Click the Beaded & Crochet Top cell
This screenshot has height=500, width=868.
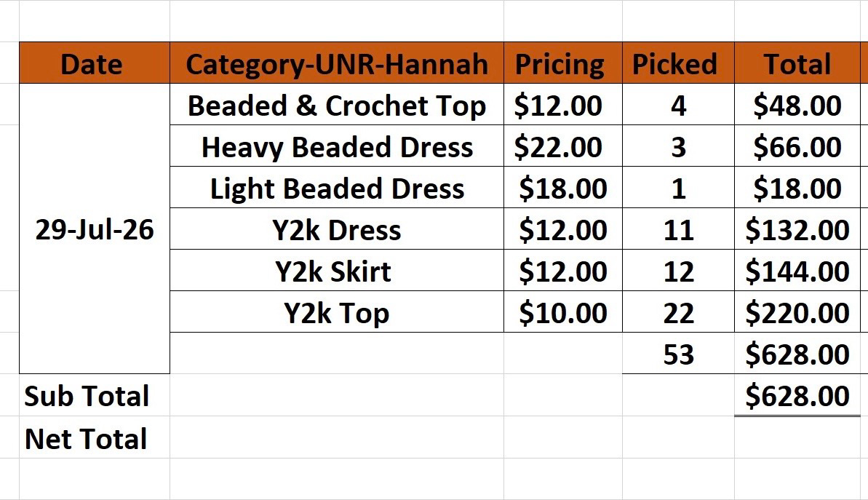pyautogui.click(x=337, y=105)
